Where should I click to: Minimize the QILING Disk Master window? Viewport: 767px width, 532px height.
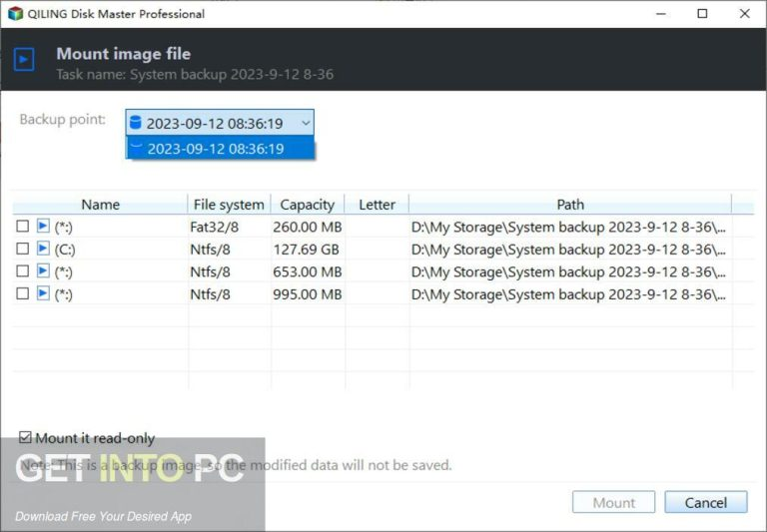pos(661,14)
